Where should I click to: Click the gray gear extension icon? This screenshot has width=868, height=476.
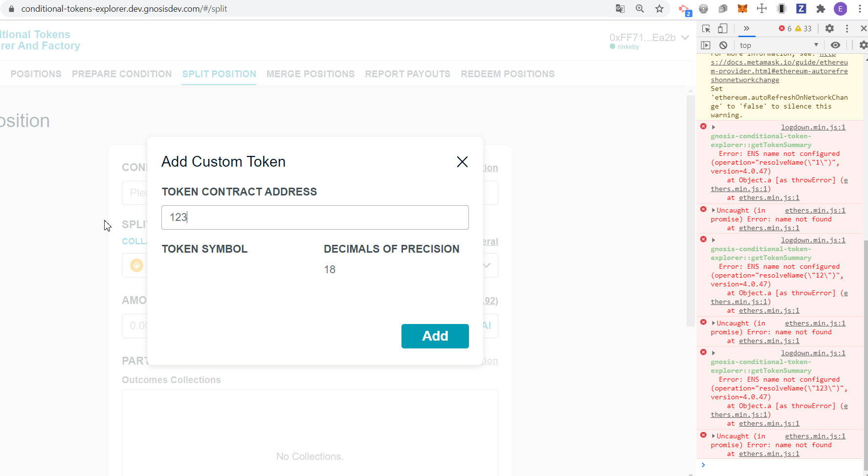[704, 8]
